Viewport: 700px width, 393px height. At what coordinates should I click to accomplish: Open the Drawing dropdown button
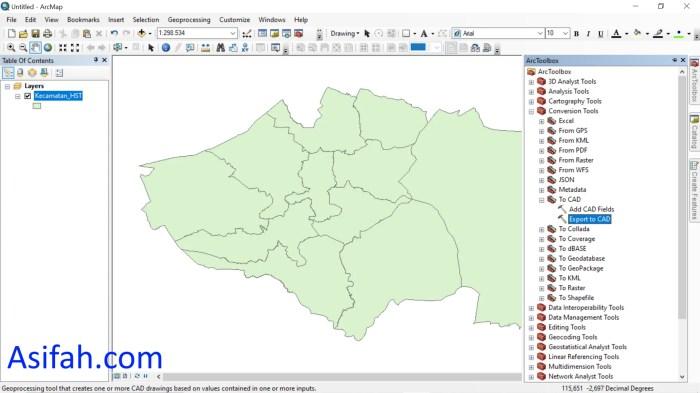click(x=344, y=33)
